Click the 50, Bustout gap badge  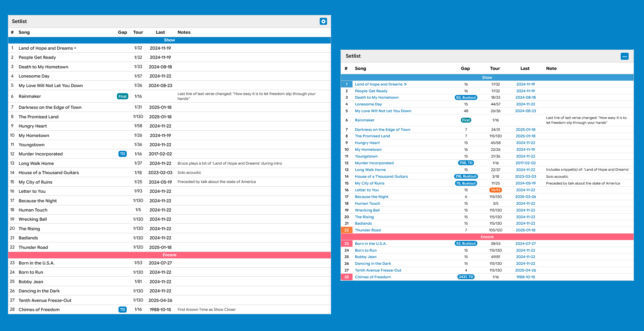click(466, 97)
